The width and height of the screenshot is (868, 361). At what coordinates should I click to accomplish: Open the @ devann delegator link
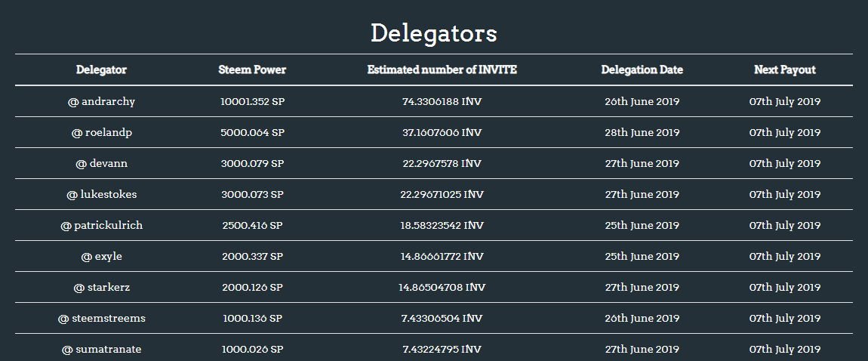coord(101,164)
